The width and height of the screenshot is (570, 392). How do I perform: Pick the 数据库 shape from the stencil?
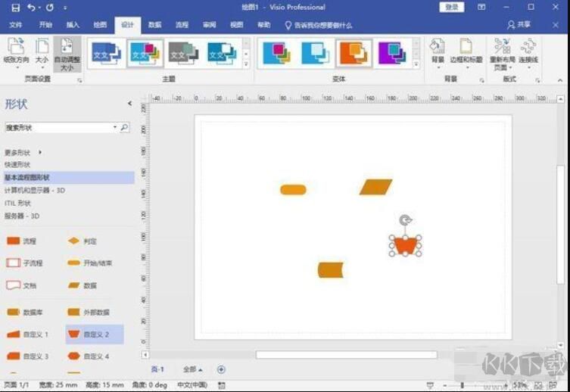click(13, 312)
